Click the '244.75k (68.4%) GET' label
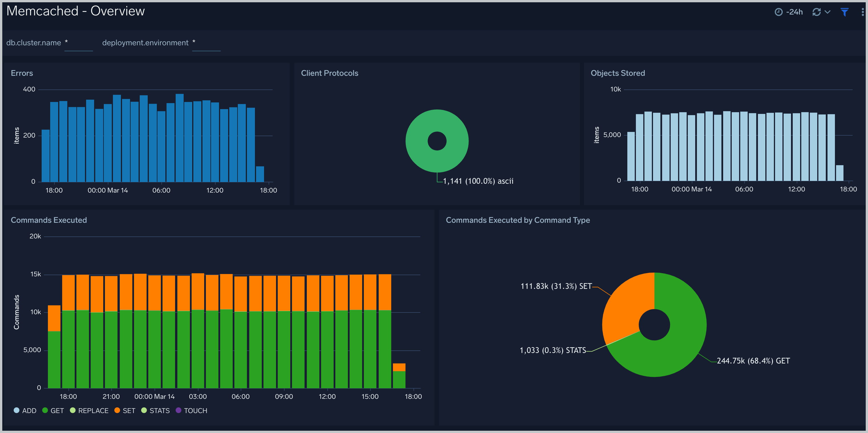 [753, 361]
